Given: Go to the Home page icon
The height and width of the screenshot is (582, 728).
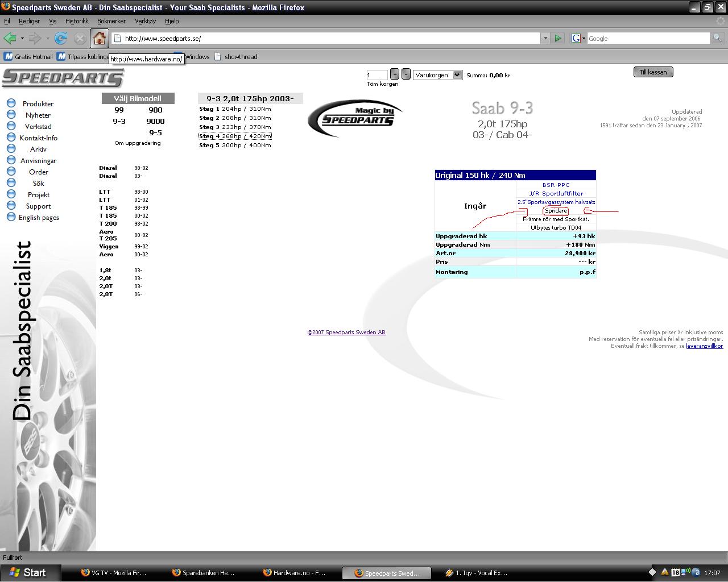Looking at the screenshot, I should tap(100, 38).
